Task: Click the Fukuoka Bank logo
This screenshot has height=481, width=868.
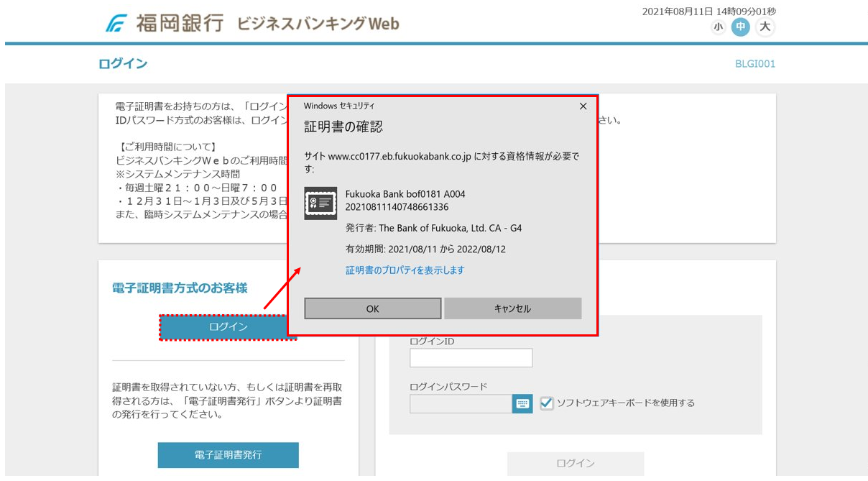Action: [x=165, y=23]
